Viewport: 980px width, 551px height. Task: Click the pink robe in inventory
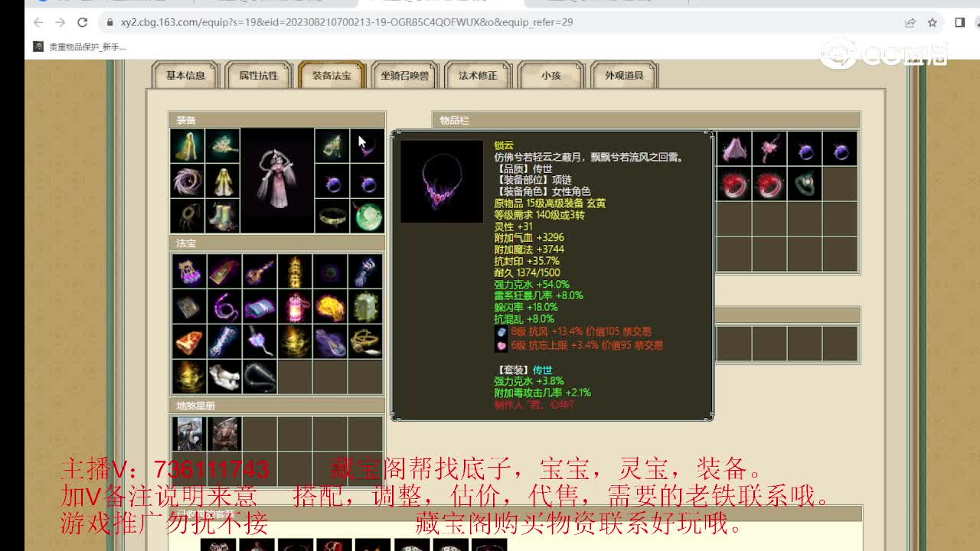[733, 148]
